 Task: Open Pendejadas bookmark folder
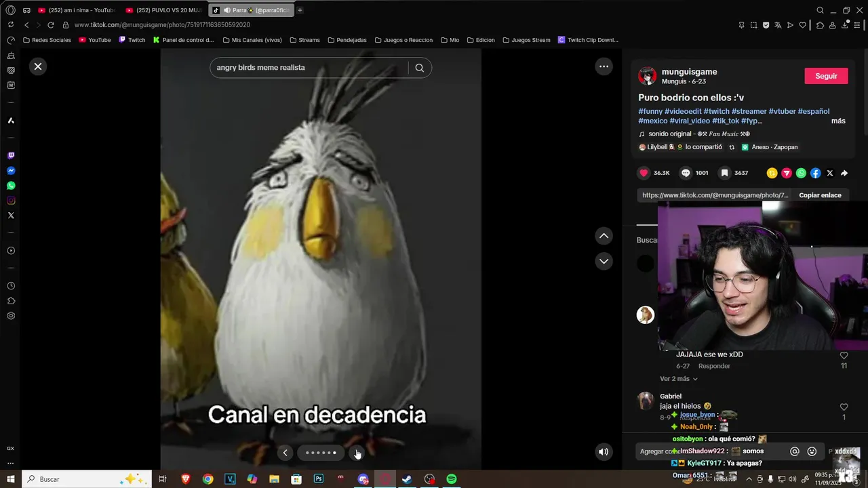click(x=347, y=40)
